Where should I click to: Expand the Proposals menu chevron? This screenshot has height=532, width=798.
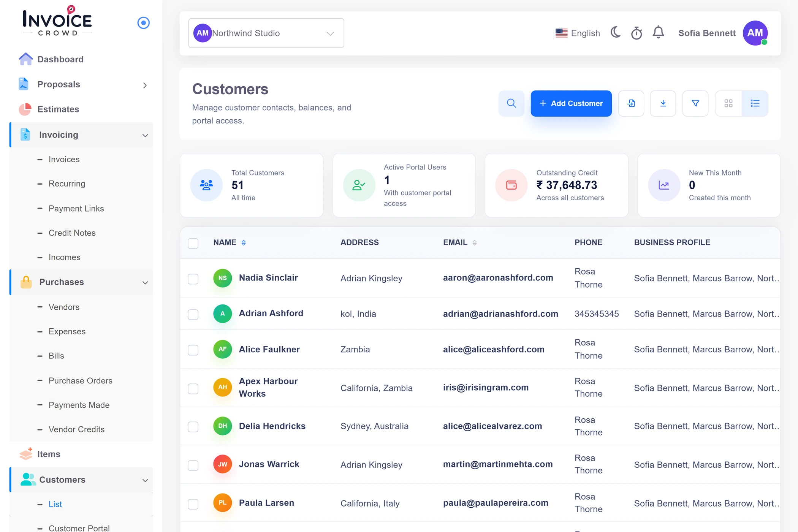[145, 85]
